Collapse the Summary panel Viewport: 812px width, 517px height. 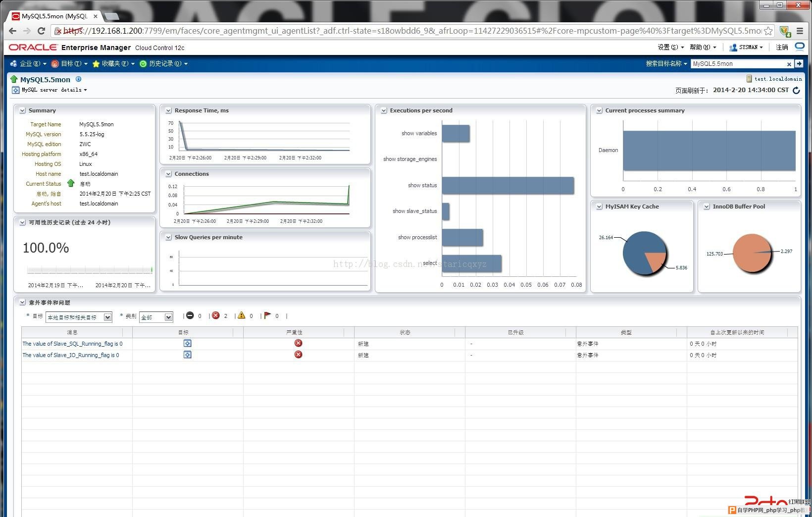(x=22, y=110)
